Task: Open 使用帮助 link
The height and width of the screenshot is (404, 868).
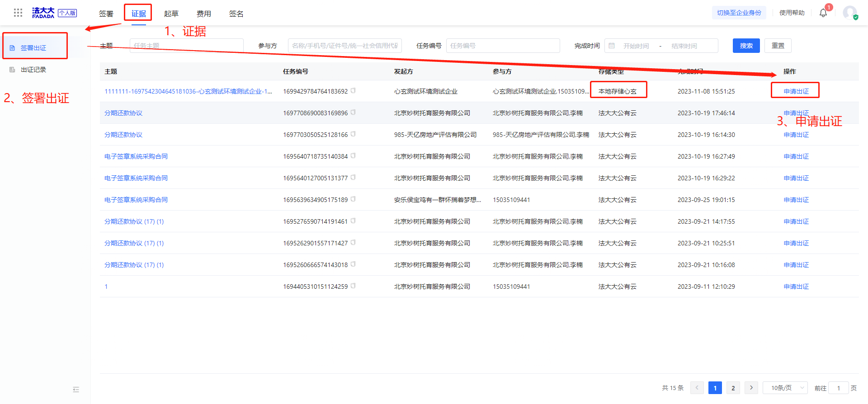Action: tap(792, 13)
